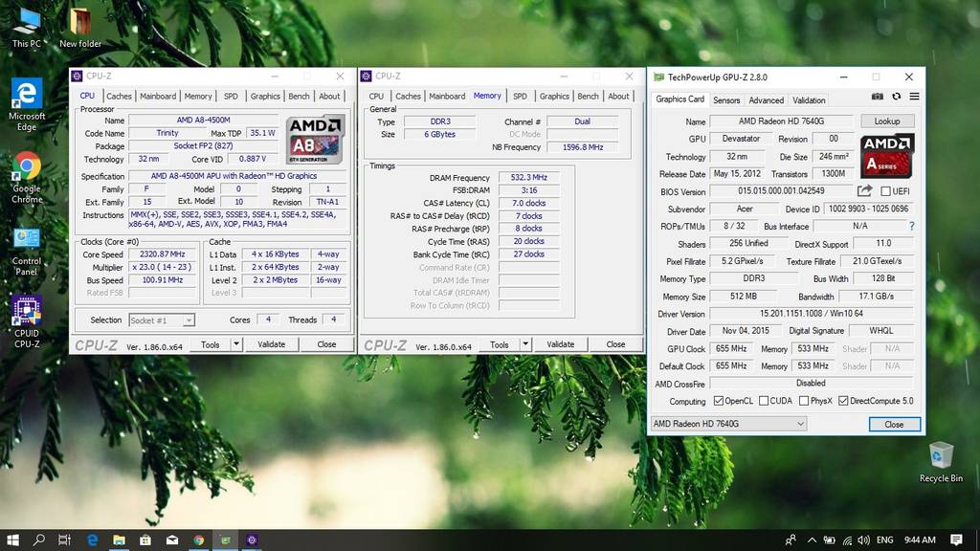Click Tools button in the Memory CPU-Z window
The image size is (980, 551).
click(x=499, y=344)
